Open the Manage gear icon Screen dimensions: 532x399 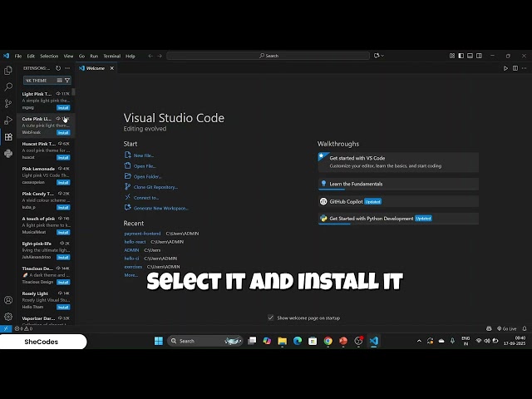(x=8, y=317)
